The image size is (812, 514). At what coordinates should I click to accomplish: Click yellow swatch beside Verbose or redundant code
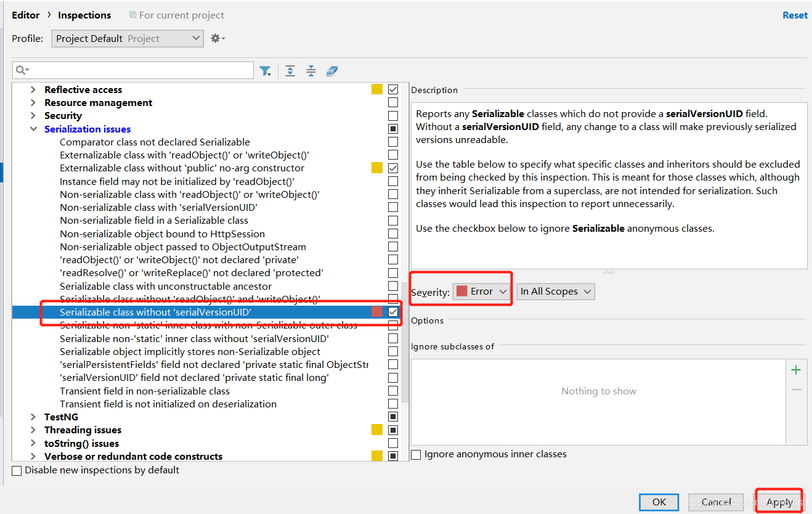[377, 457]
